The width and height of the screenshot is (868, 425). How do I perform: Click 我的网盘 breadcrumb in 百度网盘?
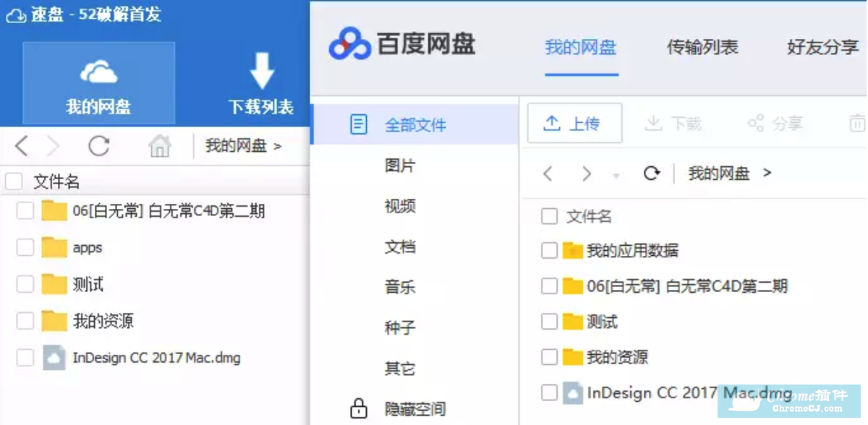[x=719, y=173]
